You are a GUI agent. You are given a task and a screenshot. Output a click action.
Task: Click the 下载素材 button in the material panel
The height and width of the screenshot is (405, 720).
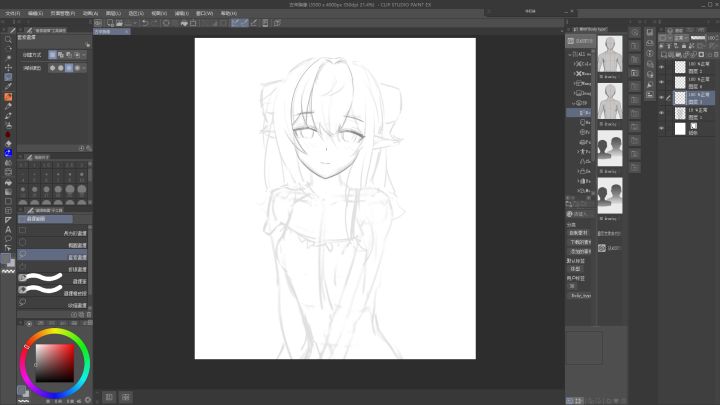click(x=580, y=241)
